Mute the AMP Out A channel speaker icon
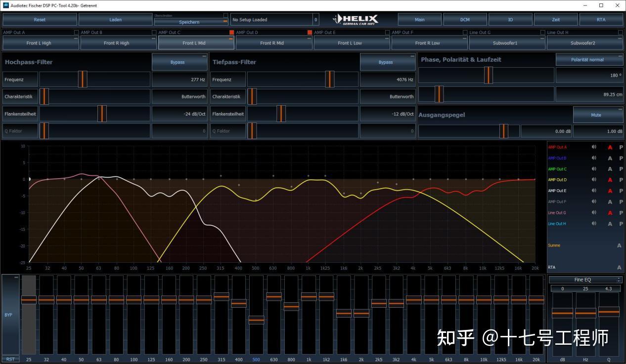626x364 pixels. pos(594,147)
